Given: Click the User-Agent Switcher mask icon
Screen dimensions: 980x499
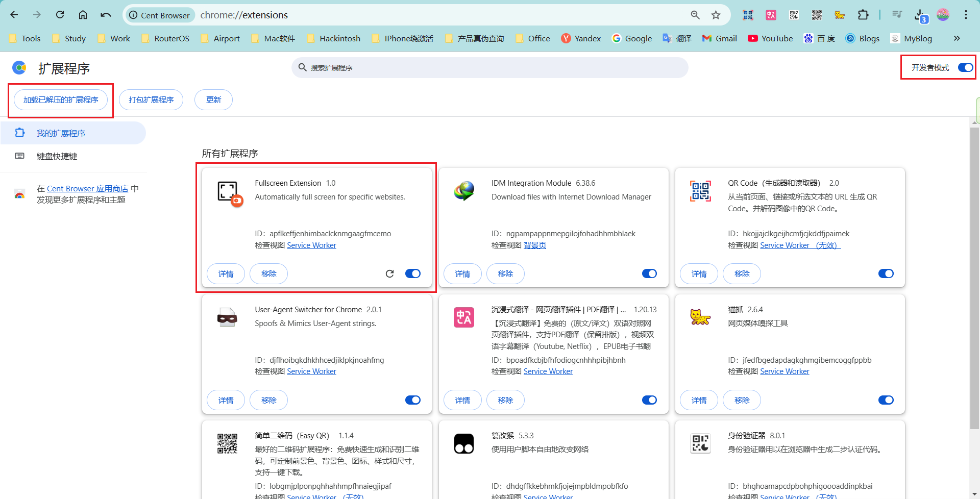Looking at the screenshot, I should click(x=227, y=317).
